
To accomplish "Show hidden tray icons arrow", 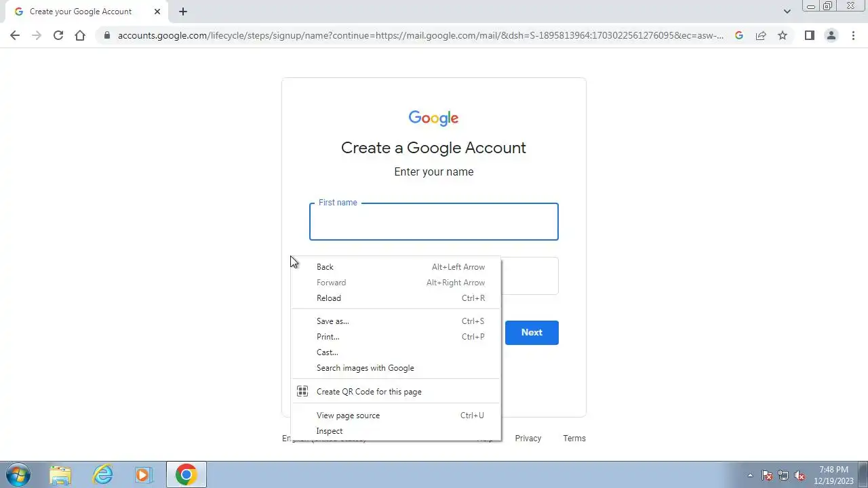I will [x=750, y=476].
